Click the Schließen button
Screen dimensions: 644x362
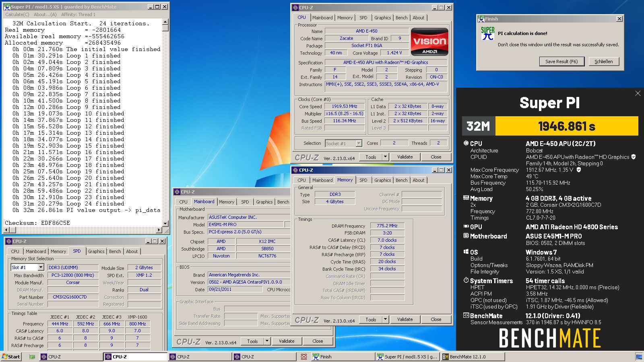(604, 62)
